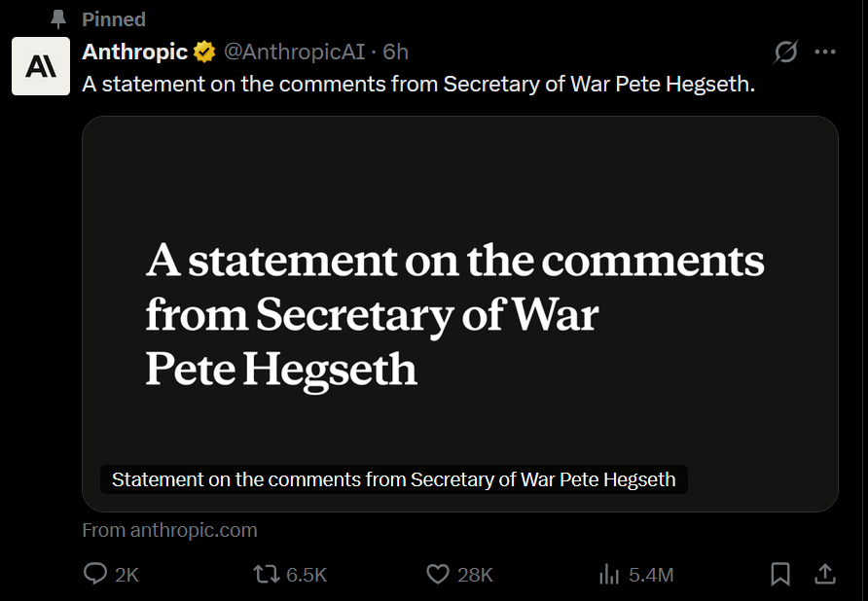Click the post text about Pete Hegseth
The image size is (868, 601).
click(x=418, y=84)
